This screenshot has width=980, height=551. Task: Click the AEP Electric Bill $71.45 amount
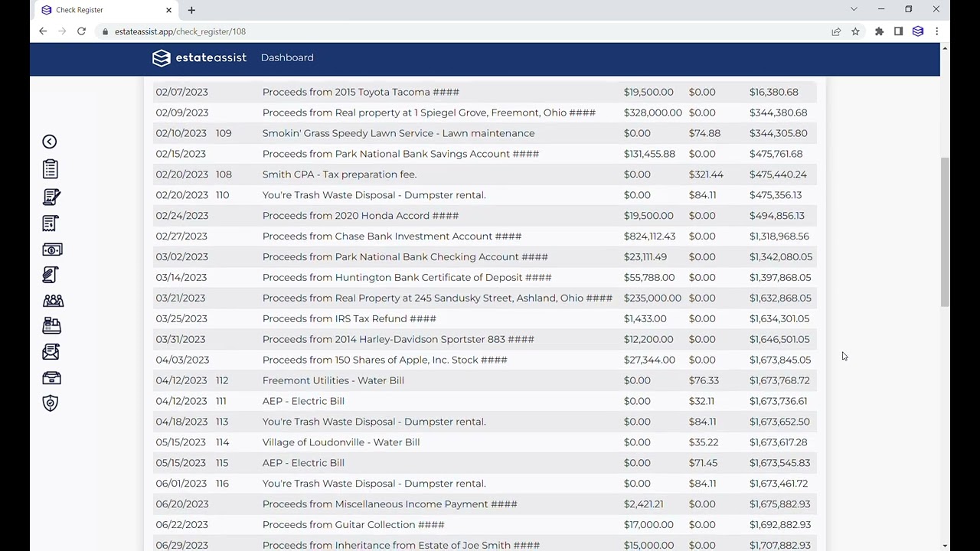pyautogui.click(x=703, y=463)
